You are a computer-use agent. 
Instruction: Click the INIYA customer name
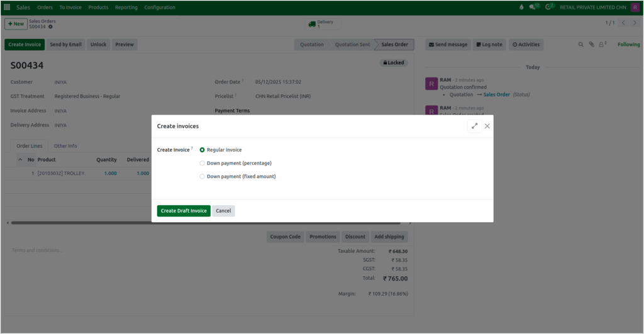point(60,82)
